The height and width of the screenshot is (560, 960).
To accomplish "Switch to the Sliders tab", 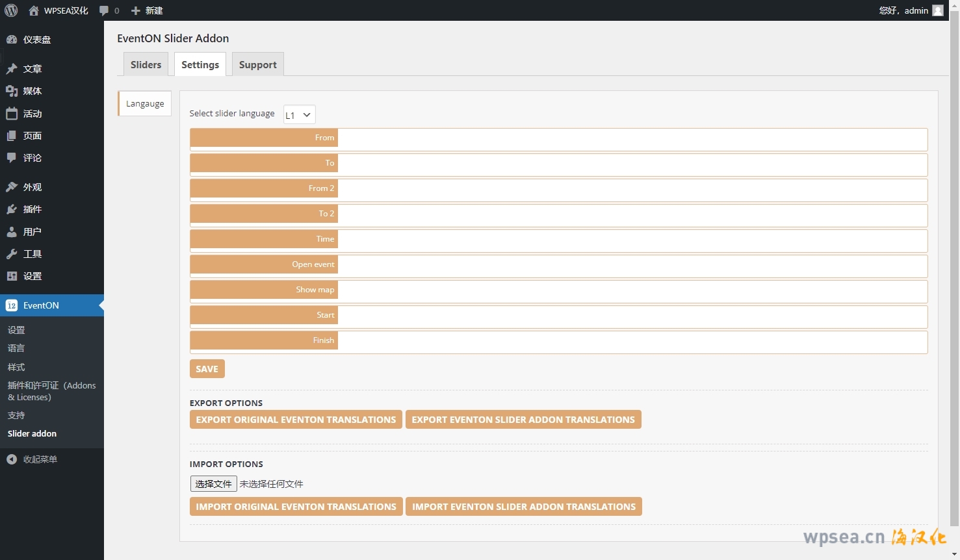I will coord(146,65).
